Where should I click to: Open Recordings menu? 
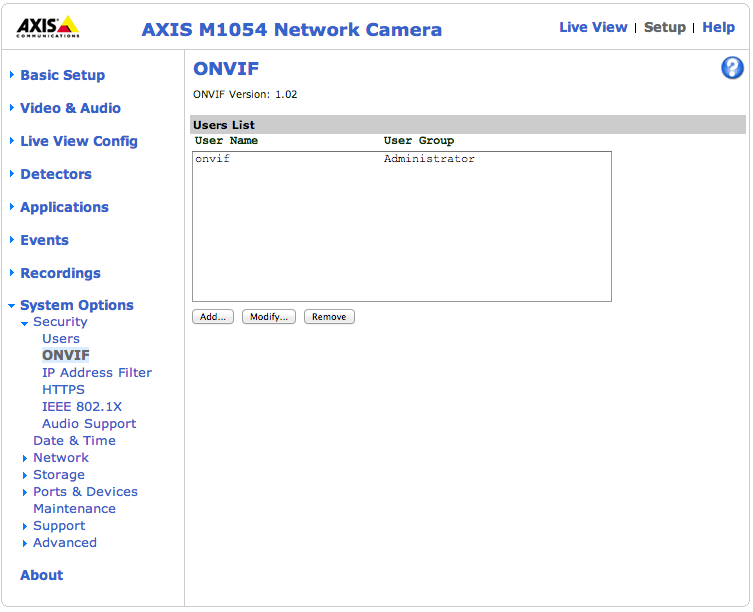(61, 273)
